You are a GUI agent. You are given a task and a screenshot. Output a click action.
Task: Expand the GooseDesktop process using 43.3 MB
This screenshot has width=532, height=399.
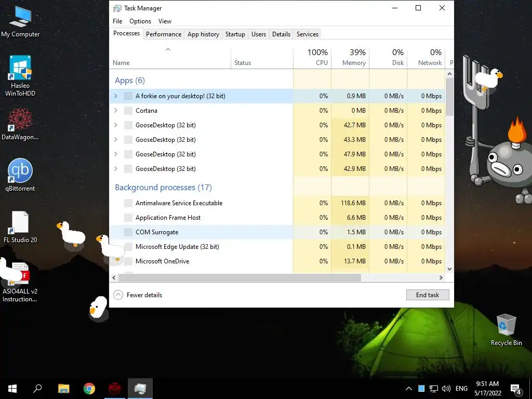[x=116, y=140]
